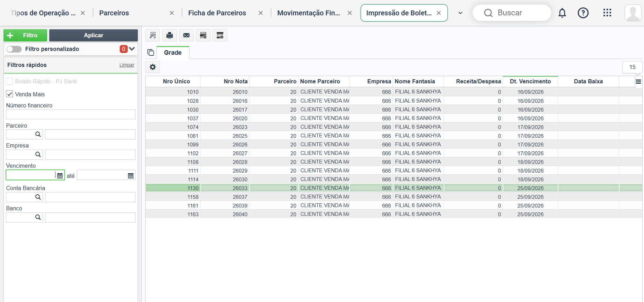This screenshot has height=302, width=644.
Task: Click the printer icon in toolbar
Action: 170,35
